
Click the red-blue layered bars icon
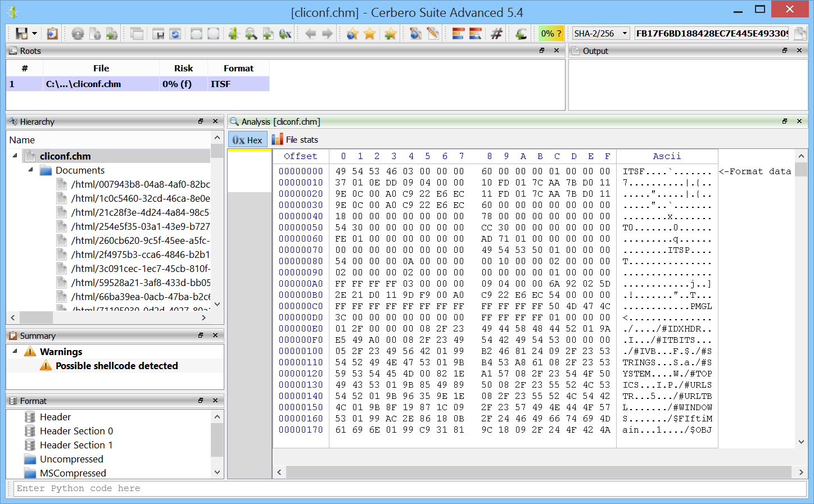coord(458,34)
